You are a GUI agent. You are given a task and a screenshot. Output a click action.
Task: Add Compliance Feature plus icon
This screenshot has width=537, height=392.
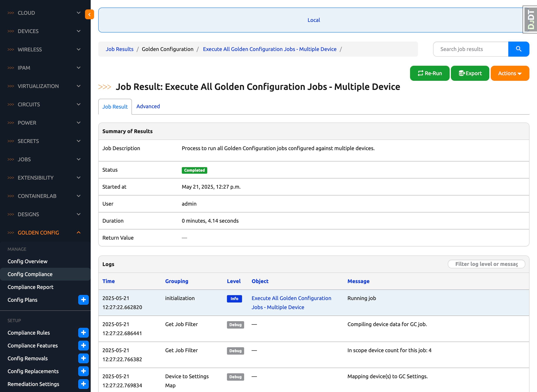83,345
